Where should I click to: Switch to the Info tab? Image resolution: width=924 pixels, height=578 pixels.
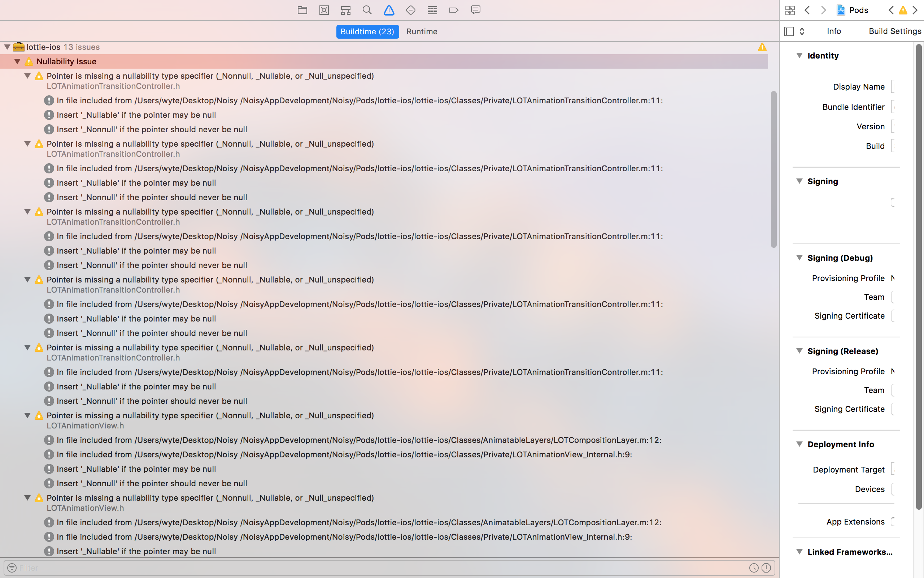pos(834,31)
